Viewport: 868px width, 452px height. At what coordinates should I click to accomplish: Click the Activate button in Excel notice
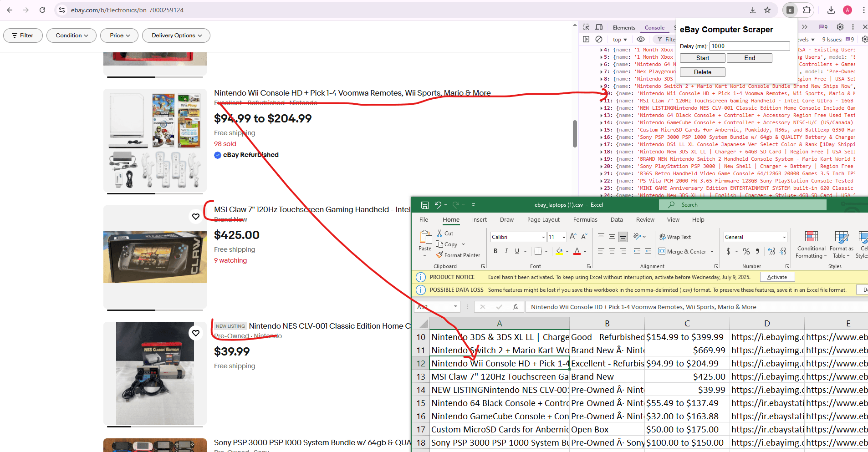click(777, 277)
